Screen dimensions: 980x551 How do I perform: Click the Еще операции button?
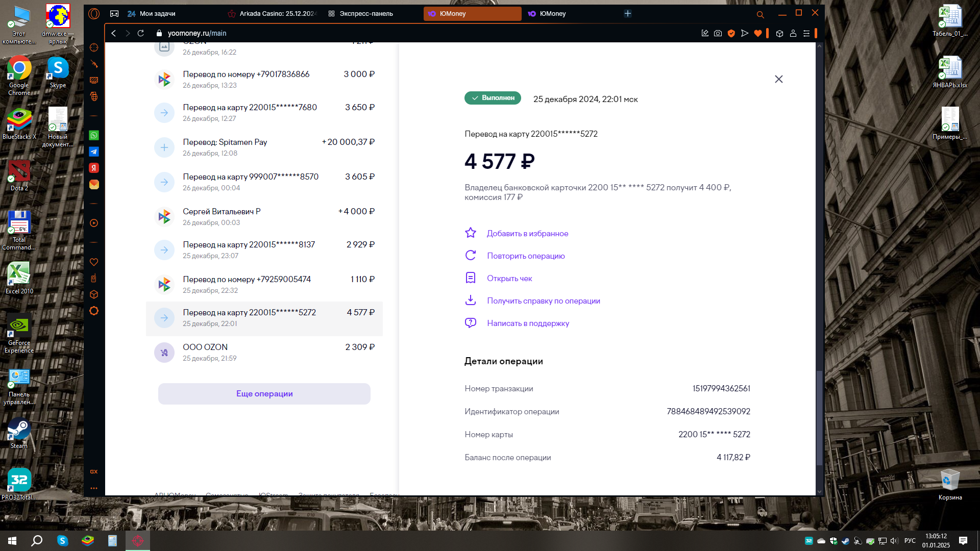click(264, 394)
